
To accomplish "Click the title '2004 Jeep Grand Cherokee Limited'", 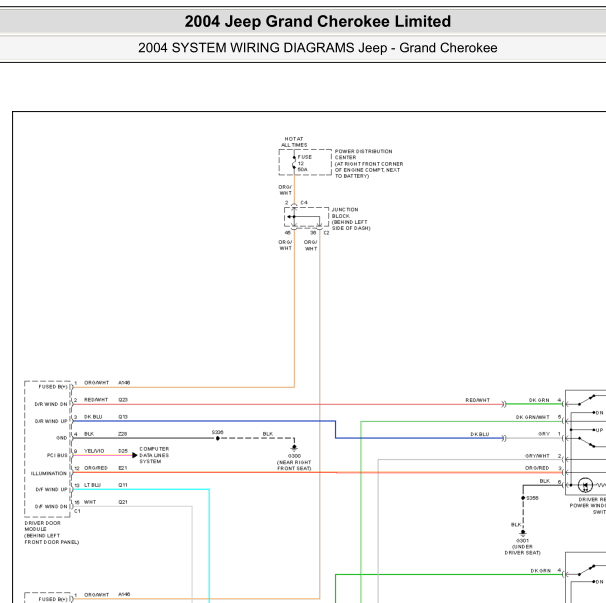I will coord(317,21).
